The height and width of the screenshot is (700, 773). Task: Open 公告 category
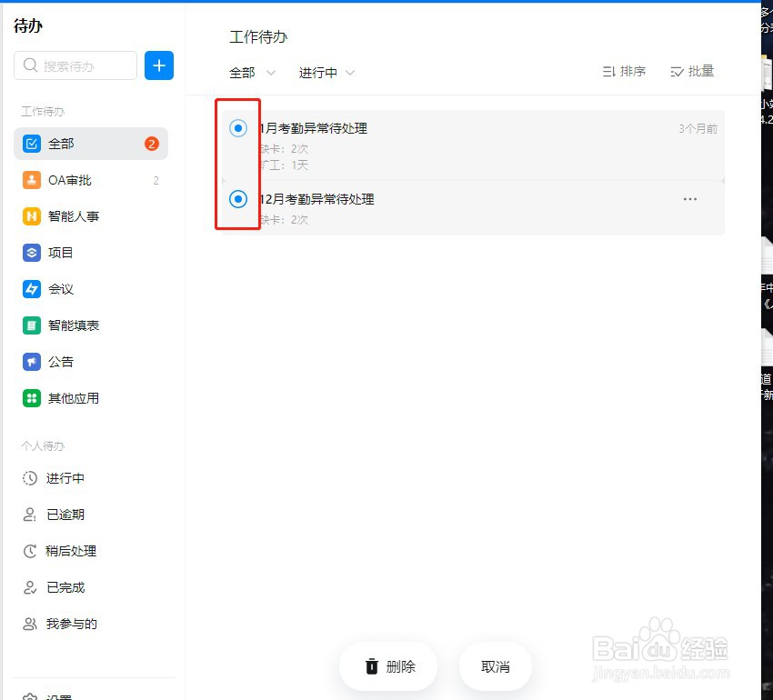click(91, 362)
